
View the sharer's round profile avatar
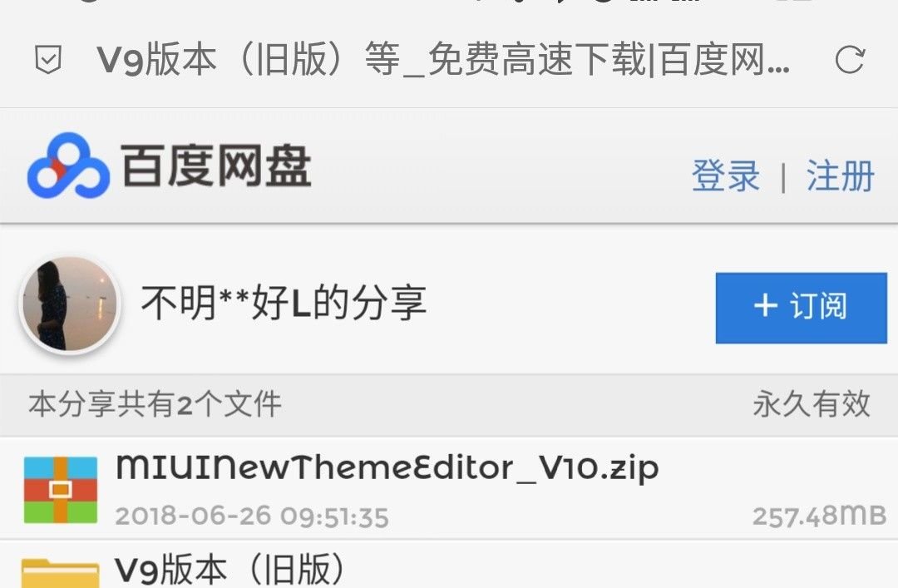pos(70,304)
